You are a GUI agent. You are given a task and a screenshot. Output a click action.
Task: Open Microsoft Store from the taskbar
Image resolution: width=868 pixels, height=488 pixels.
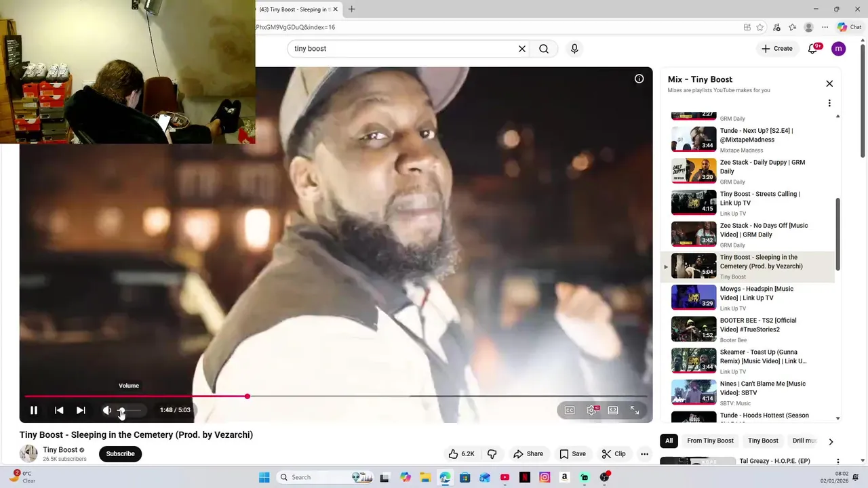465,477
